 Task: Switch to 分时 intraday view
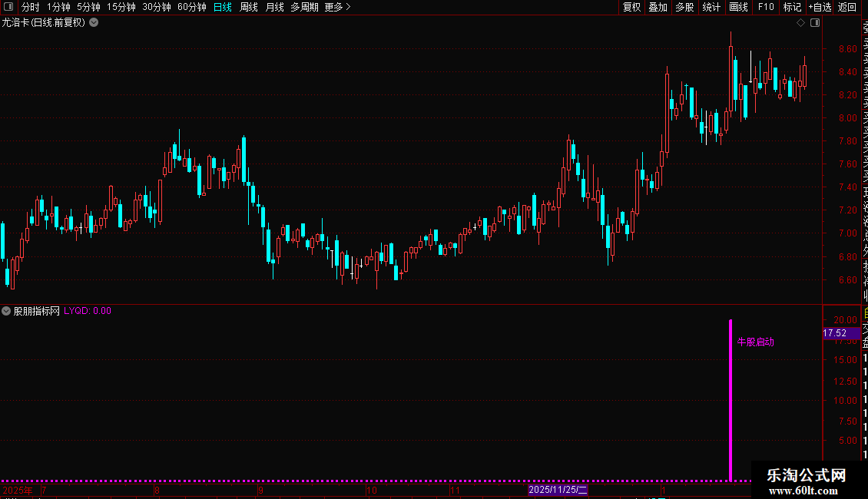[31, 7]
